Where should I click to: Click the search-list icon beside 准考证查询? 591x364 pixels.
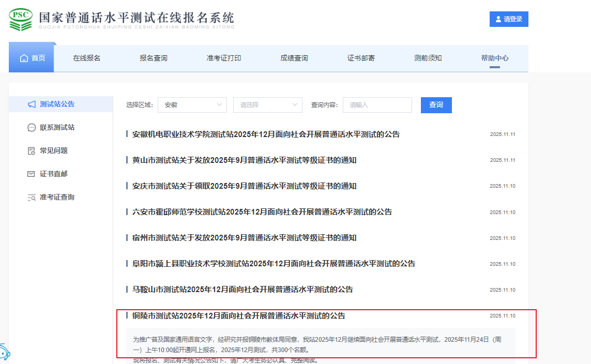(32, 198)
